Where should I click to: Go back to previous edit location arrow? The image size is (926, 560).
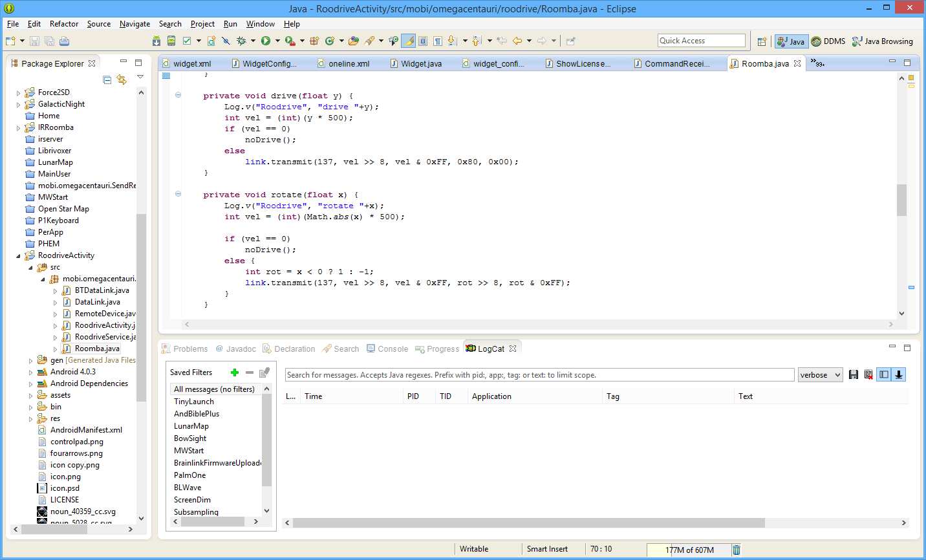(x=517, y=41)
